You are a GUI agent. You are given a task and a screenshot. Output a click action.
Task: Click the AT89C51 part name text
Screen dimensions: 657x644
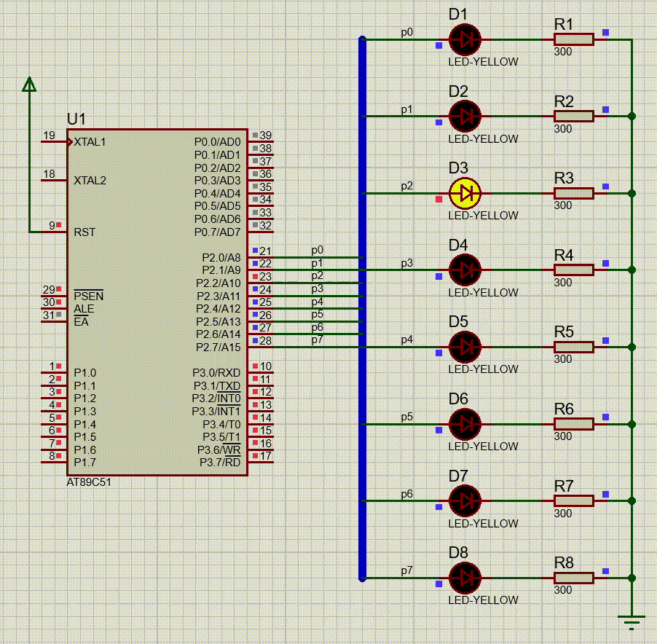click(89, 482)
